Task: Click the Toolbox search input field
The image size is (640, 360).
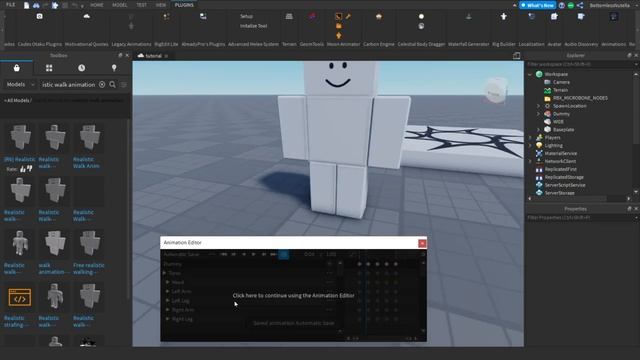Action: click(69, 84)
